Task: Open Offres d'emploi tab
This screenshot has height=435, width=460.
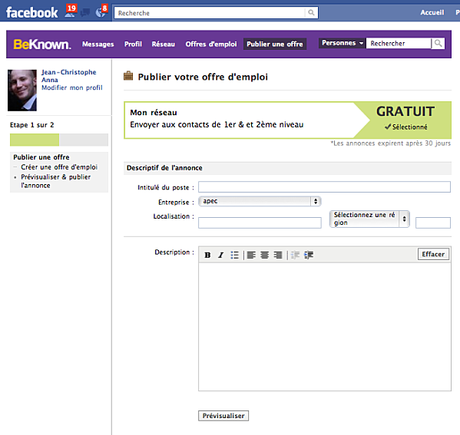Action: pyautogui.click(x=211, y=44)
